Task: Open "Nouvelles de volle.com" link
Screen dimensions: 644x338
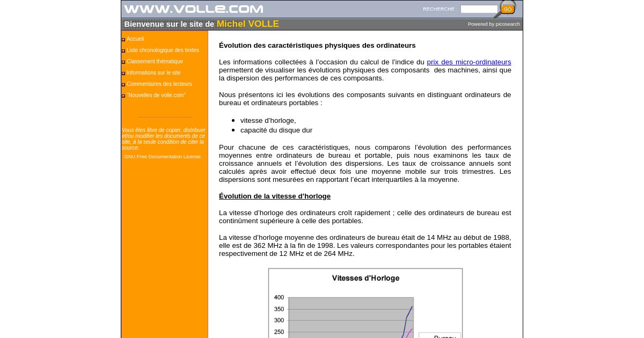Action: 156,95
